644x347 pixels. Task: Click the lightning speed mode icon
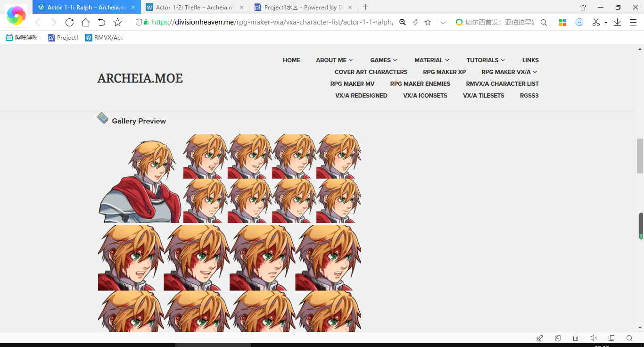coord(415,22)
